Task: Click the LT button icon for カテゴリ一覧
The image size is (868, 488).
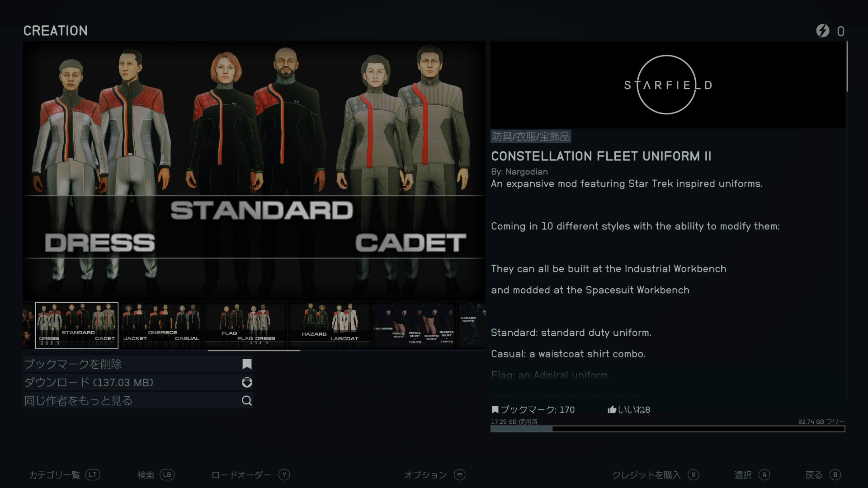Action: 93,474
